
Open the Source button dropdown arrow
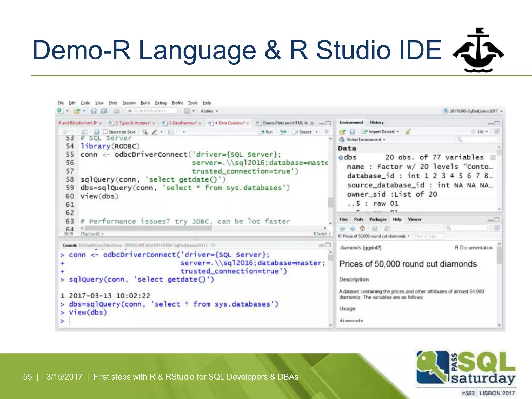coord(317,132)
